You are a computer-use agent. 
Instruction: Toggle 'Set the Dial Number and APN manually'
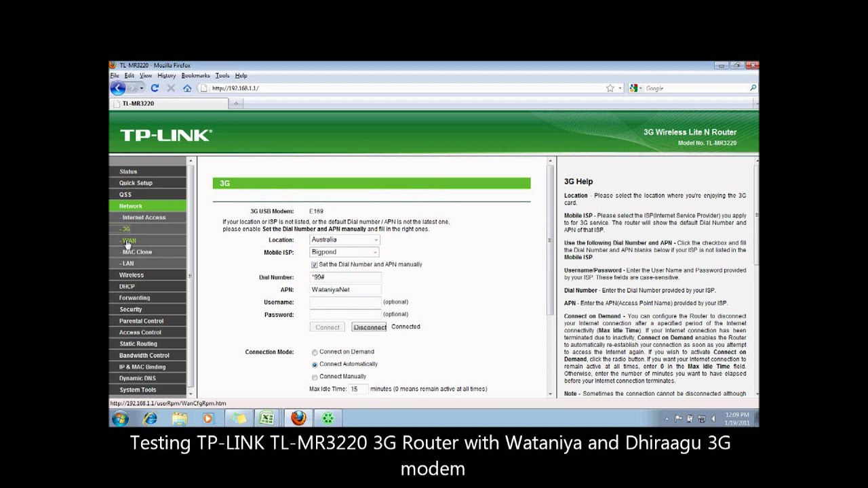click(x=314, y=264)
